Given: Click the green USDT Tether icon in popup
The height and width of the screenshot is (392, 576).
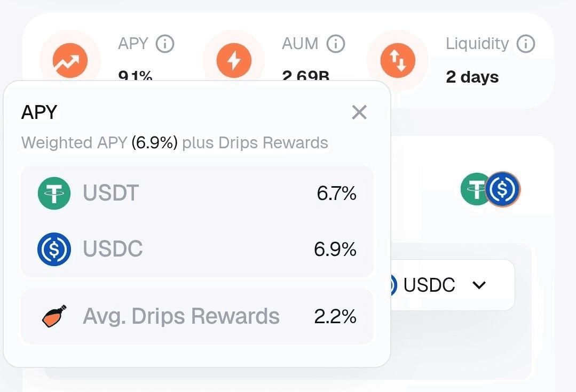Looking at the screenshot, I should pos(54,193).
